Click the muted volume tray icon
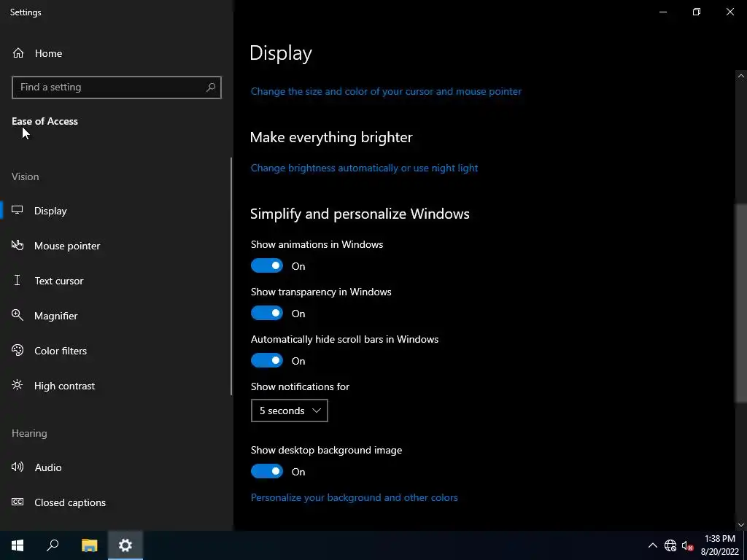This screenshot has width=747, height=560. pos(687,545)
